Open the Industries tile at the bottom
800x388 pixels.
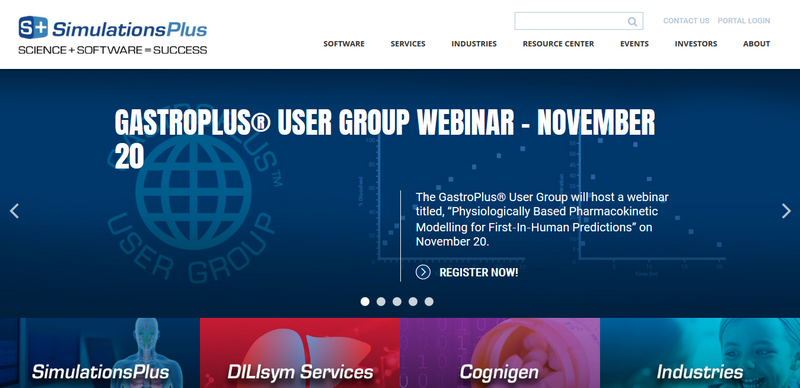700,353
